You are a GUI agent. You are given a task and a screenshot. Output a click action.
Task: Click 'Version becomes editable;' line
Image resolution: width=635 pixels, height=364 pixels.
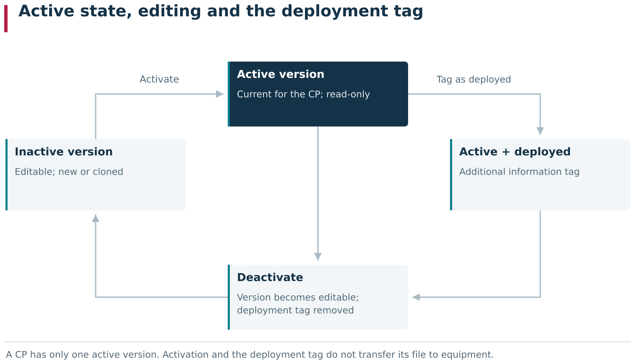(298, 297)
